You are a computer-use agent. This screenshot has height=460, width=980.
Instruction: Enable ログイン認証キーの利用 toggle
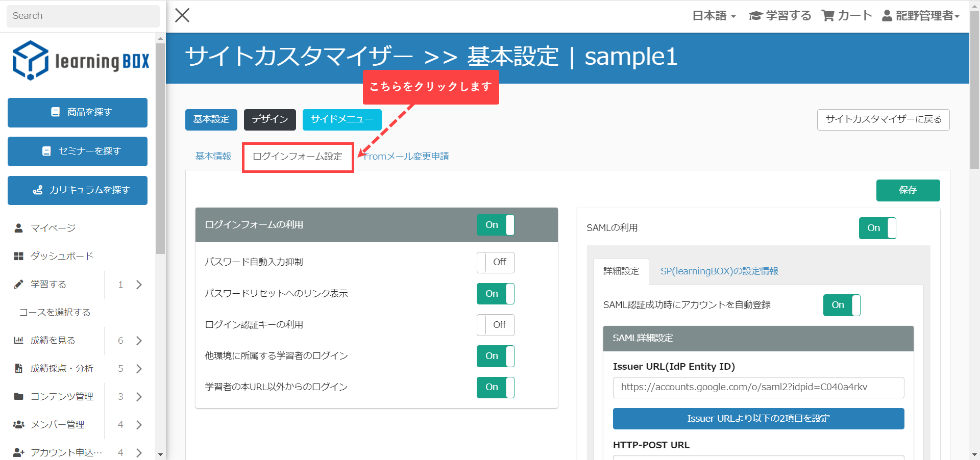(495, 325)
